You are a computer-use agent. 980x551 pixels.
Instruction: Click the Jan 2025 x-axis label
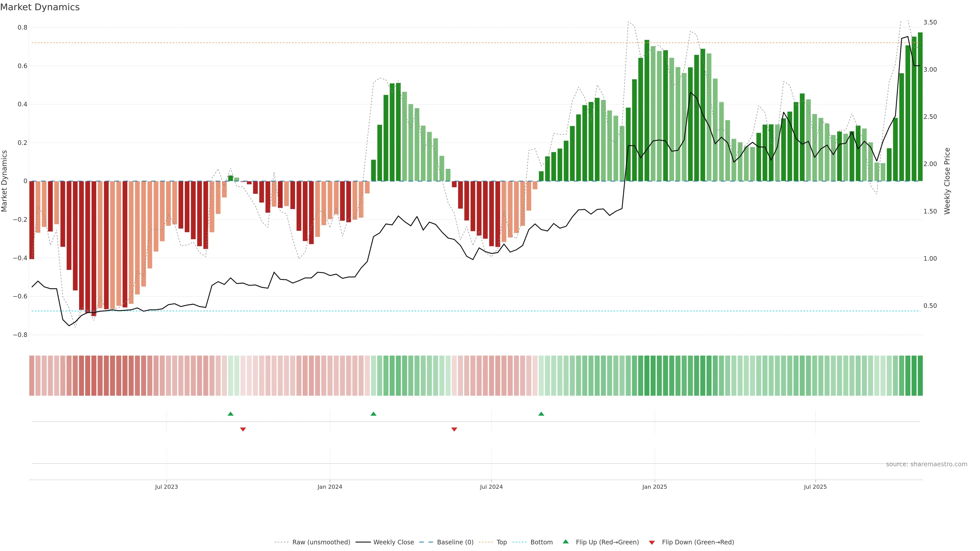pyautogui.click(x=654, y=487)
